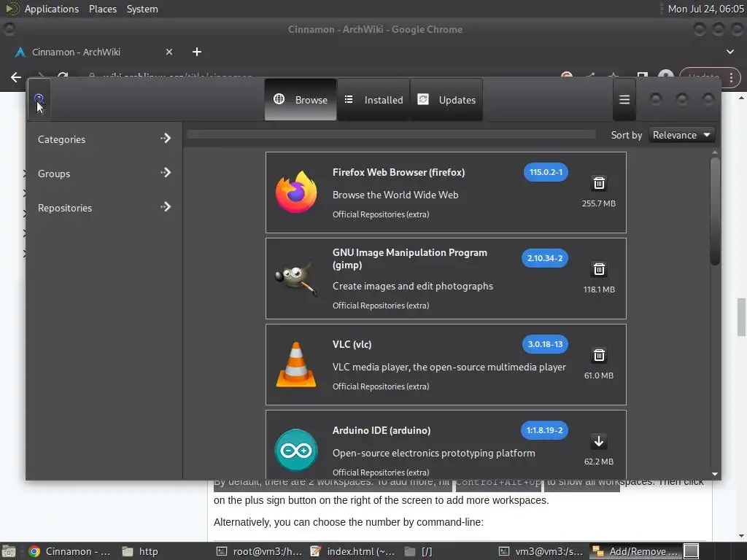This screenshot has width=747, height=560.
Task: Expand the Groups sidebar section
Action: tap(104, 174)
